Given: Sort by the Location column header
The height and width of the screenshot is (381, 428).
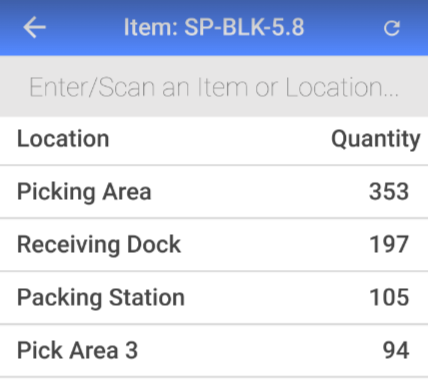Looking at the screenshot, I should (63, 139).
